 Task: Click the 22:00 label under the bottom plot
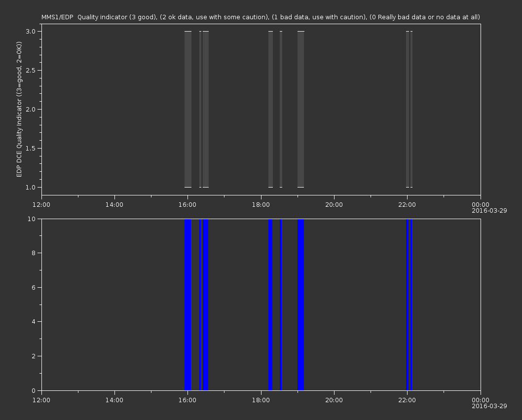click(x=407, y=400)
